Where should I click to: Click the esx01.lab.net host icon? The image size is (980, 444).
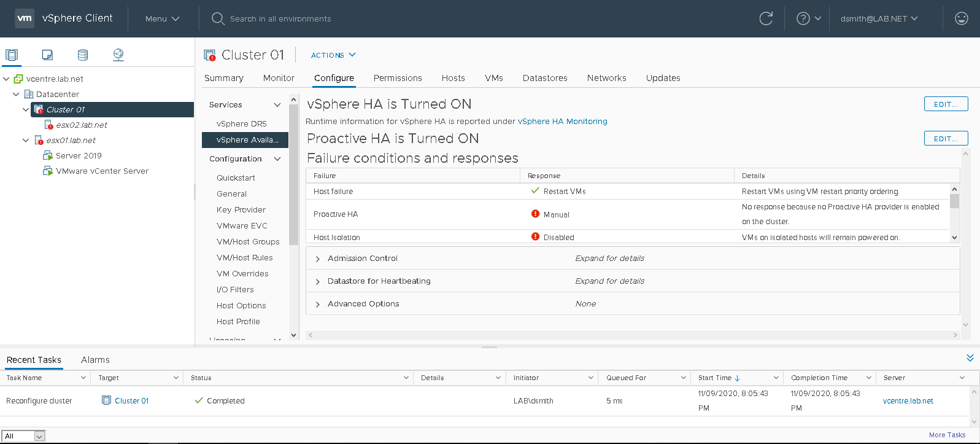click(x=39, y=140)
